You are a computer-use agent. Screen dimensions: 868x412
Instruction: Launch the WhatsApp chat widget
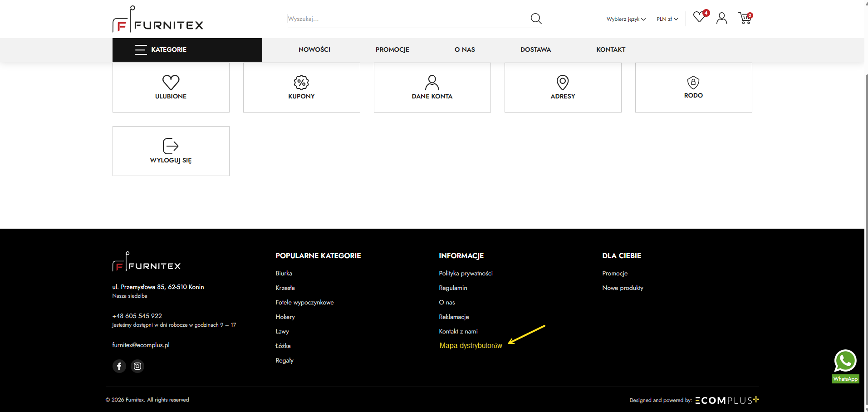click(x=845, y=366)
